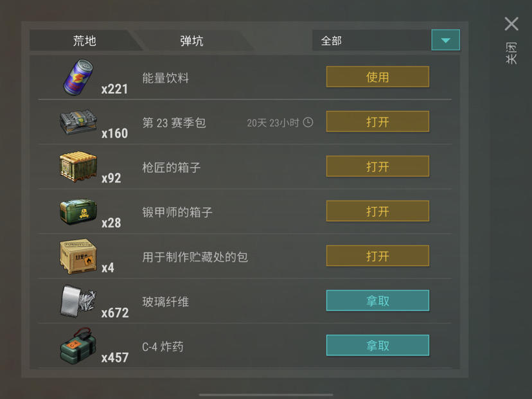Click 拿取 for 玻璃纤维
The width and height of the screenshot is (532, 399).
[378, 301]
